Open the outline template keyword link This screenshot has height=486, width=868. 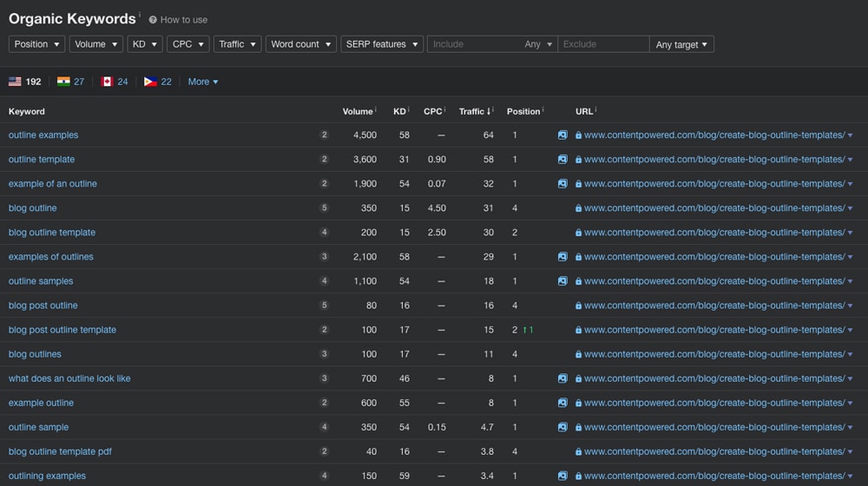click(42, 160)
